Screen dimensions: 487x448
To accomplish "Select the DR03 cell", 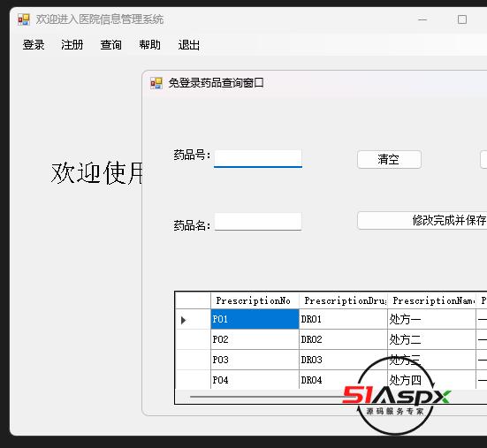I will click(x=343, y=360).
